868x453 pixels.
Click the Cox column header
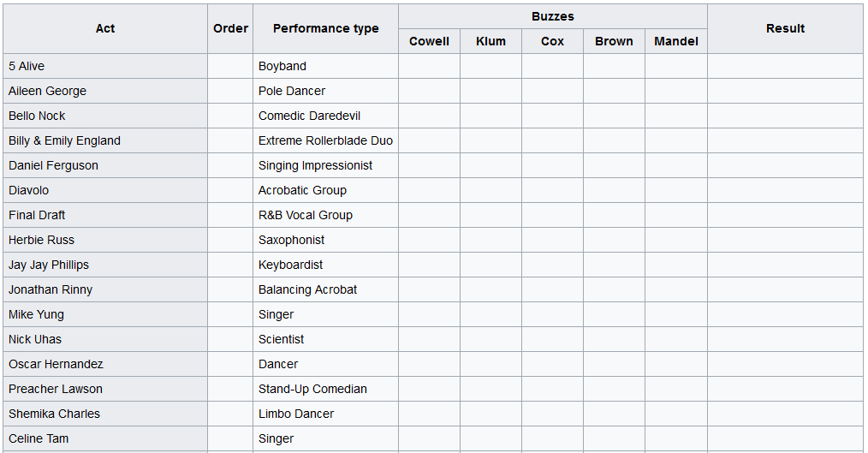pos(552,41)
